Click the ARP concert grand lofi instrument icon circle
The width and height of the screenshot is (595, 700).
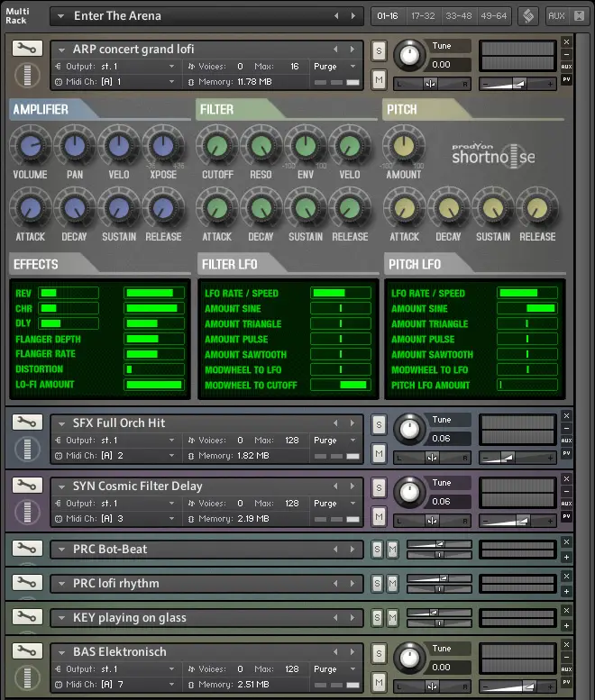tap(27, 75)
